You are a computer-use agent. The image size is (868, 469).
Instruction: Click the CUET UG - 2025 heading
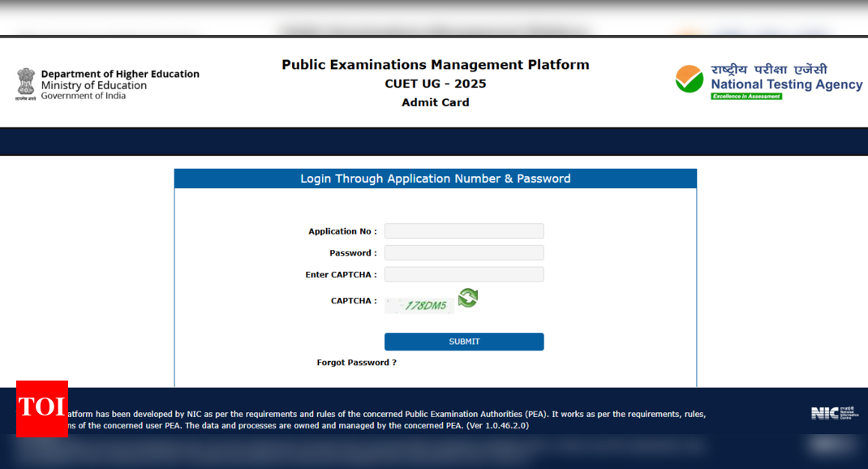[x=436, y=84]
